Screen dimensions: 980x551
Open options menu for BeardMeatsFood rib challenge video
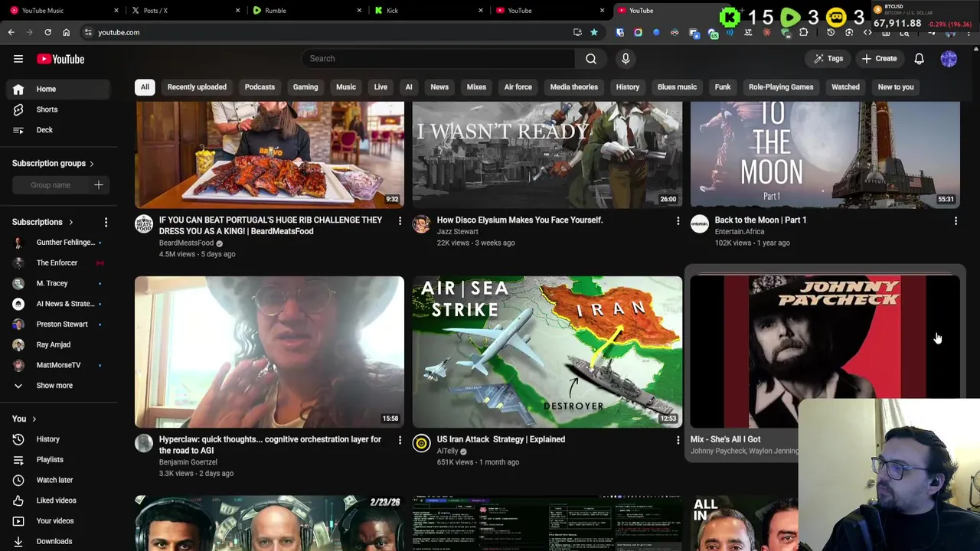pos(399,221)
